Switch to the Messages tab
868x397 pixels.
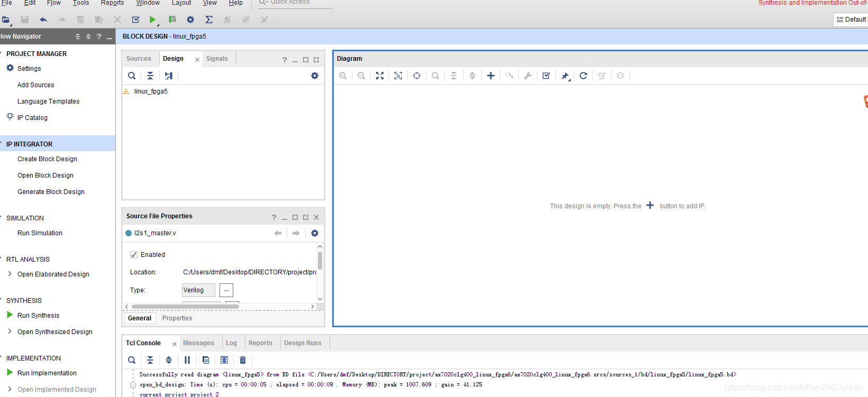198,343
